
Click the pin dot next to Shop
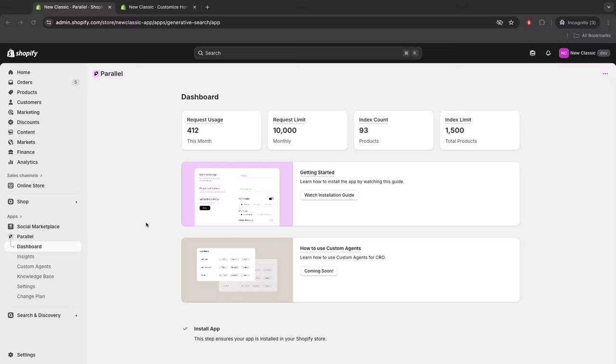click(x=76, y=202)
